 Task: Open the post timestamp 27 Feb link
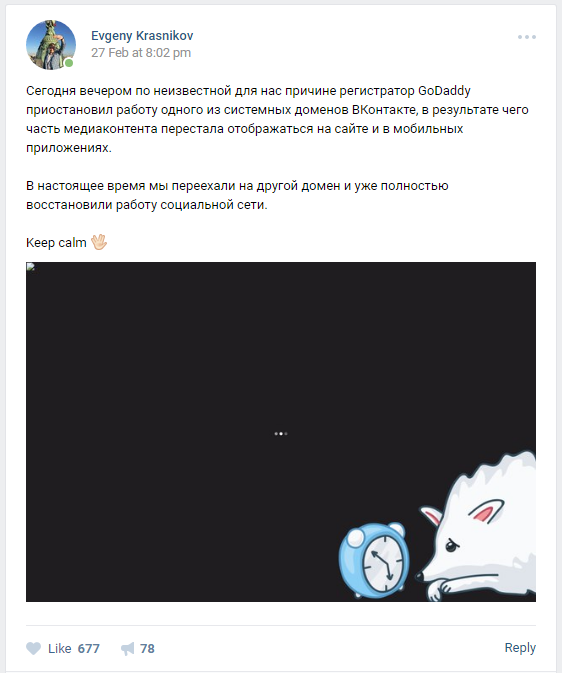(x=141, y=53)
